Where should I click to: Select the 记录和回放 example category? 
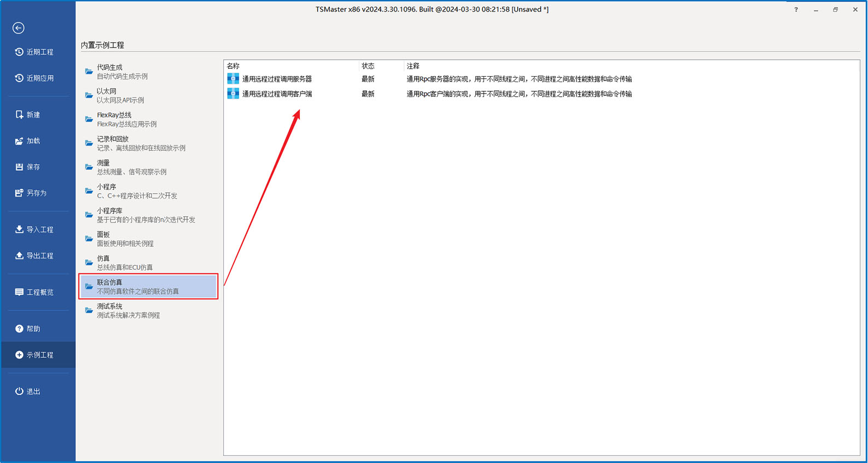(x=149, y=143)
